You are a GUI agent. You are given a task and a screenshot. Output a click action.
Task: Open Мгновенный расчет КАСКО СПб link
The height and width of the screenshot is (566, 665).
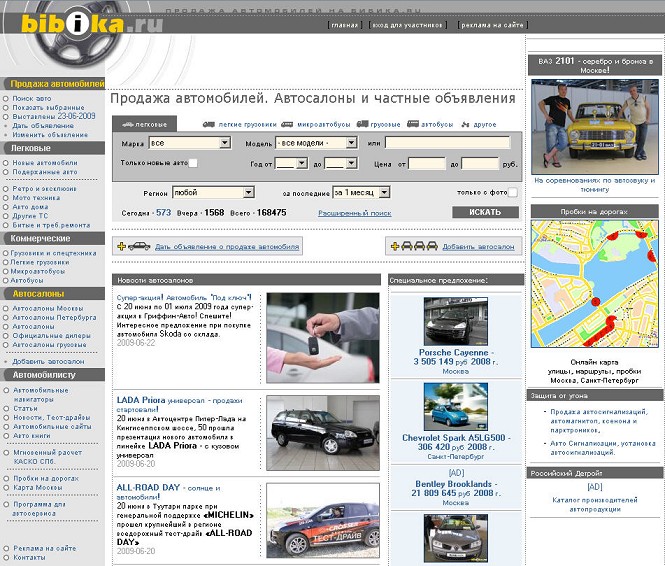tap(48, 457)
